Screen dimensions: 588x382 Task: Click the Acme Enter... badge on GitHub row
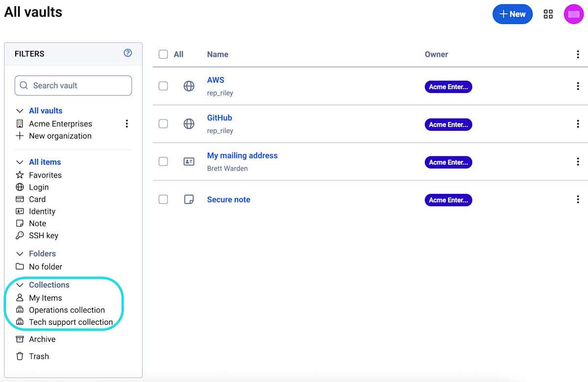click(448, 124)
